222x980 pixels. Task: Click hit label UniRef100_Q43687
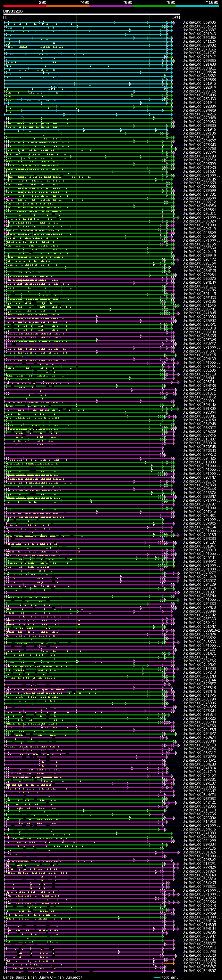coord(199,30)
